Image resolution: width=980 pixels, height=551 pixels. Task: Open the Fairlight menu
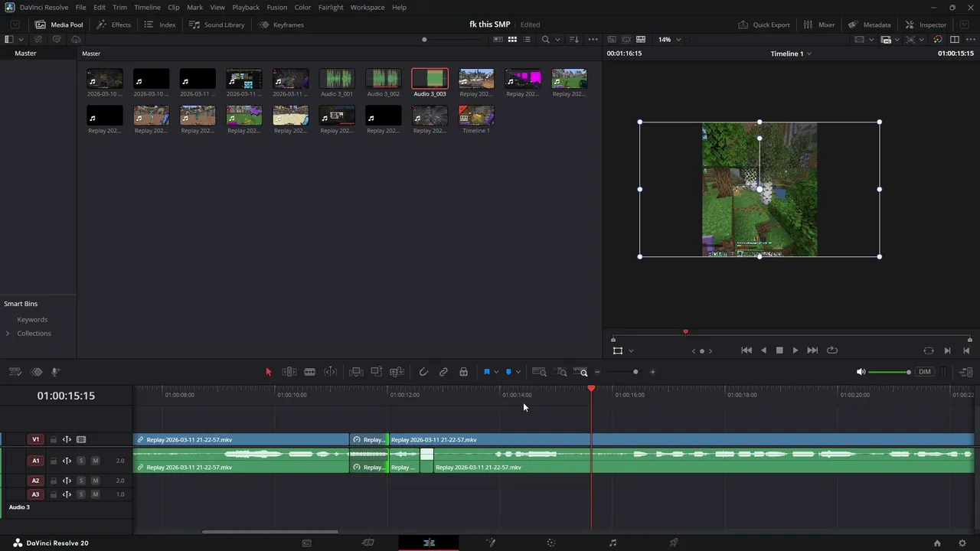331,7
